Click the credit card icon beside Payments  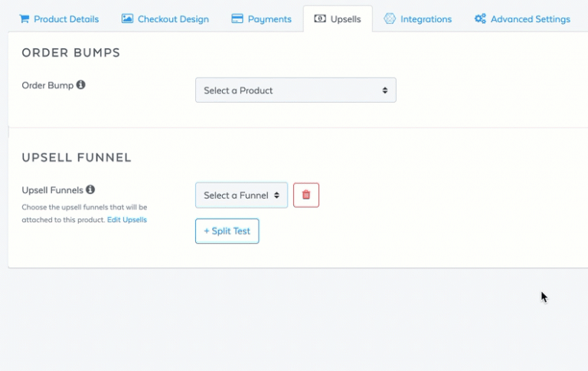point(237,18)
